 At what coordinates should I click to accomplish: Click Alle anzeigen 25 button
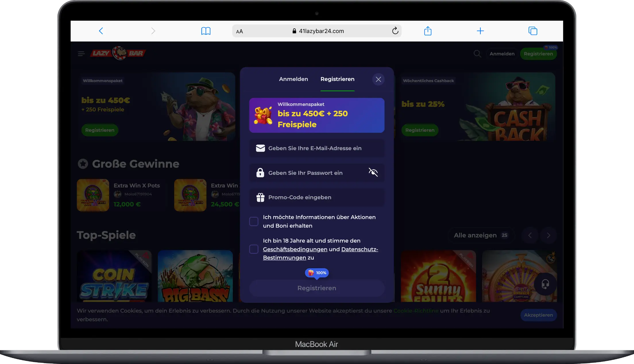coord(481,235)
